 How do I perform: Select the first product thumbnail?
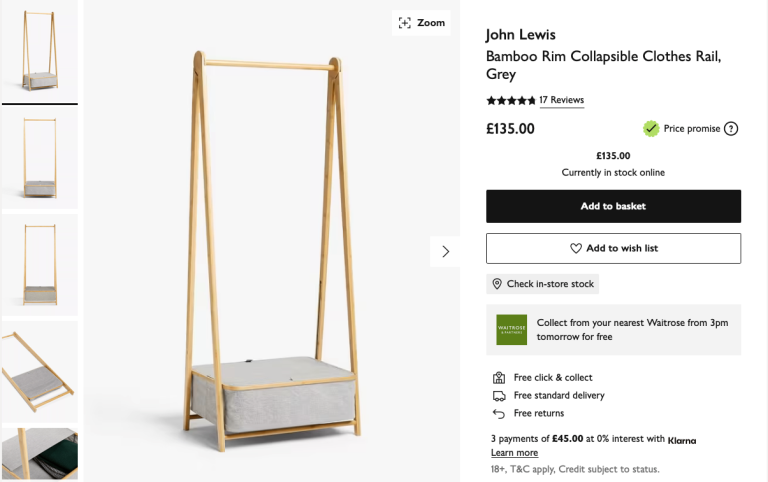click(39, 50)
